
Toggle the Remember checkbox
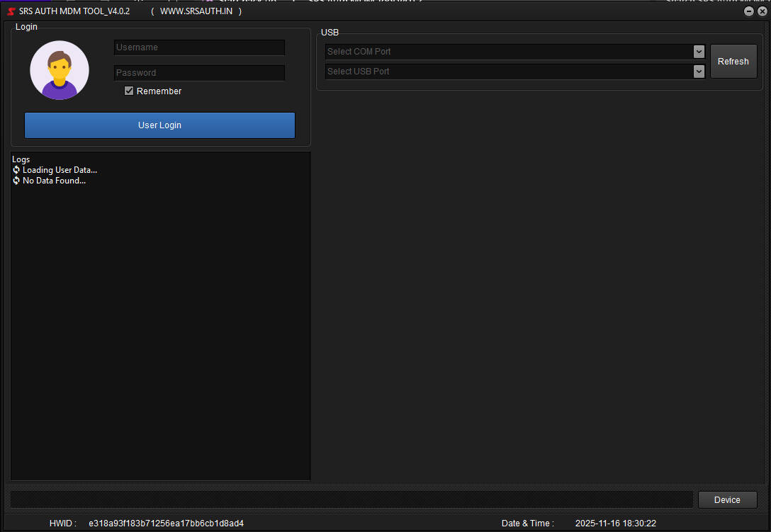click(x=129, y=91)
